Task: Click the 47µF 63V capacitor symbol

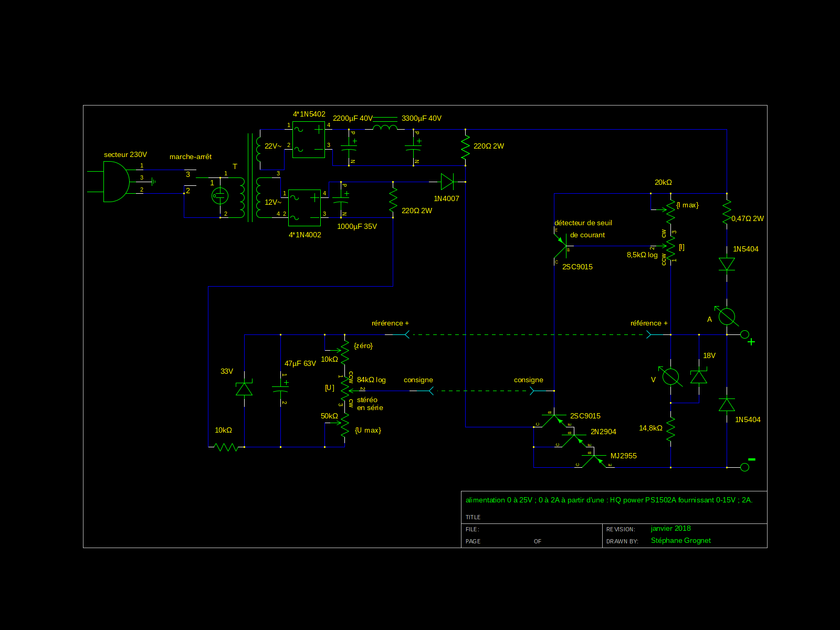Action: [280, 389]
